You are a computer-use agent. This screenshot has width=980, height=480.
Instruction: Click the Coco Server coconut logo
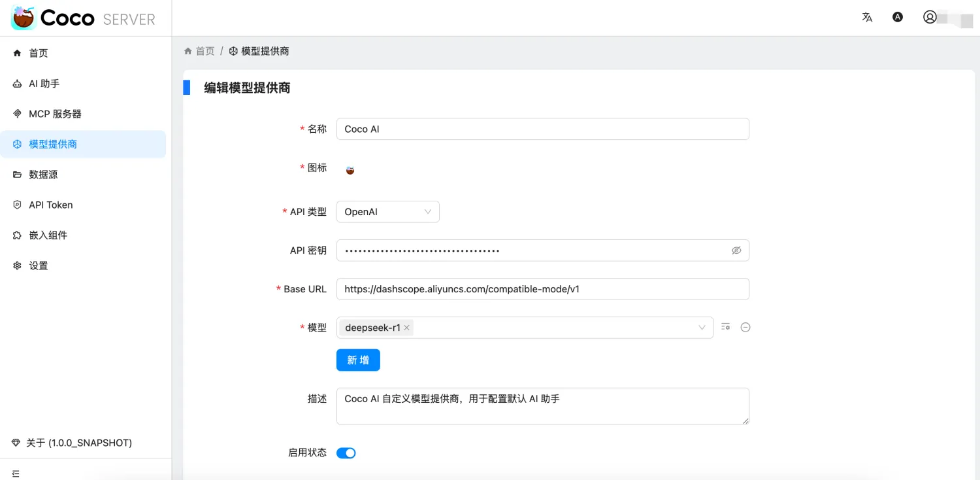coord(24,18)
